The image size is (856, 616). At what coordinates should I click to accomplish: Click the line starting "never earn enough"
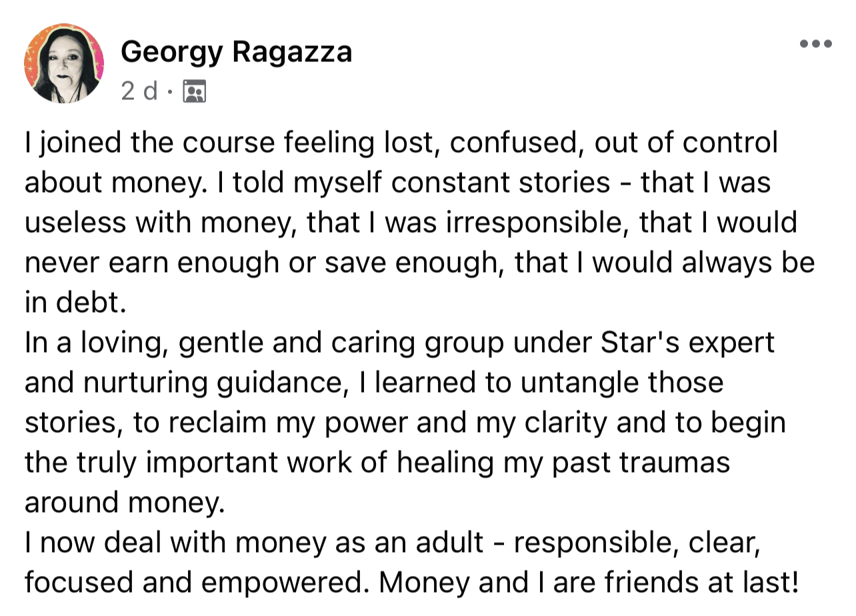coord(419,263)
